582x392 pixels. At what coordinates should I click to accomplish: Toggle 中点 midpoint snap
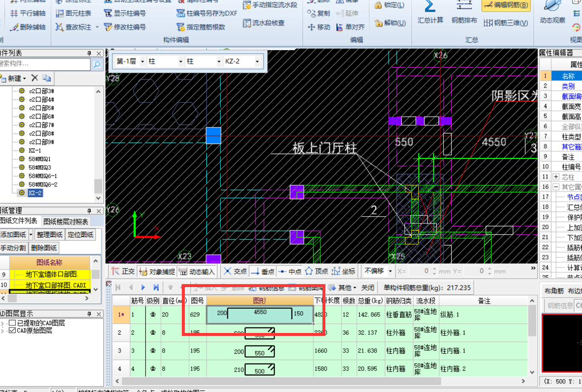[290, 271]
